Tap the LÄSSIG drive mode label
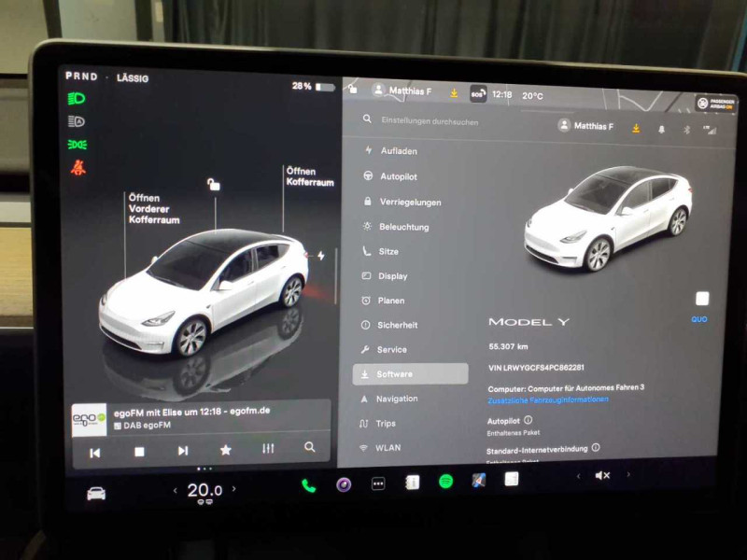This screenshot has width=747, height=560. point(133,78)
